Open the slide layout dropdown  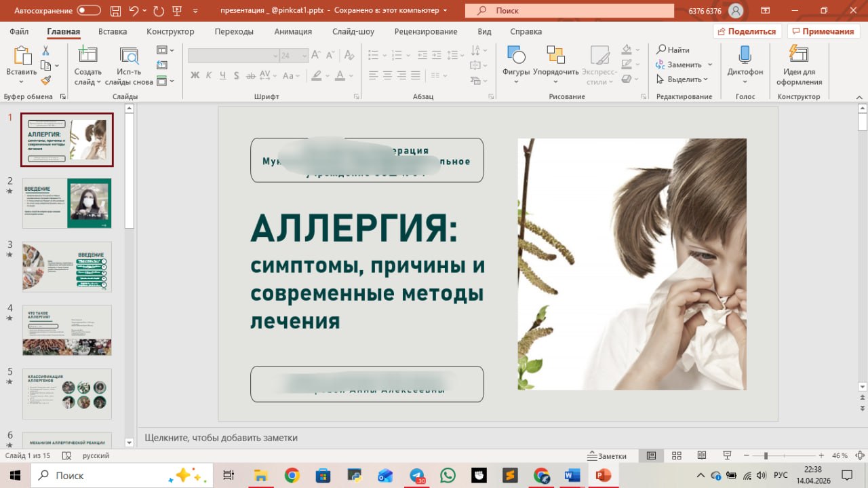165,50
